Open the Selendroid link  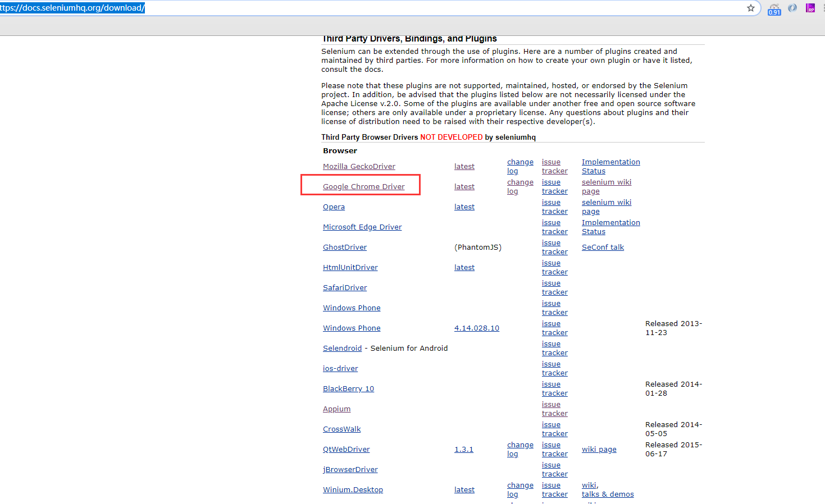point(342,348)
